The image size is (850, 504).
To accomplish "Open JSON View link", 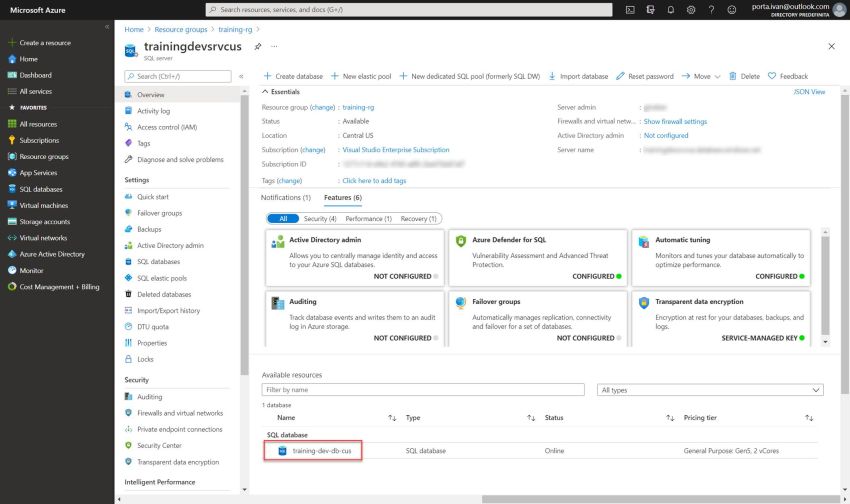I will tap(809, 92).
